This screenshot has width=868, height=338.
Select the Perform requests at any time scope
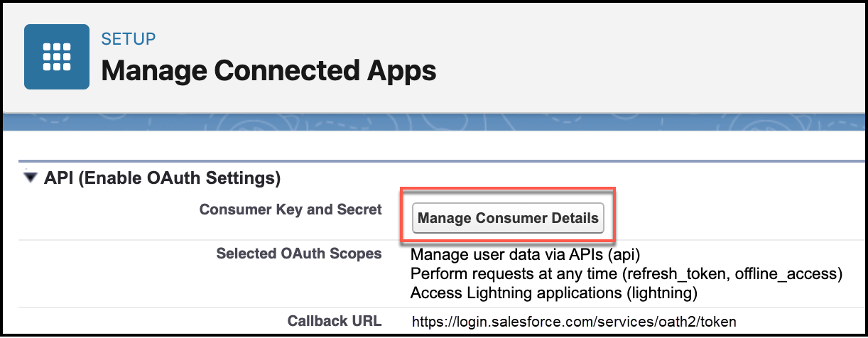[x=626, y=273]
